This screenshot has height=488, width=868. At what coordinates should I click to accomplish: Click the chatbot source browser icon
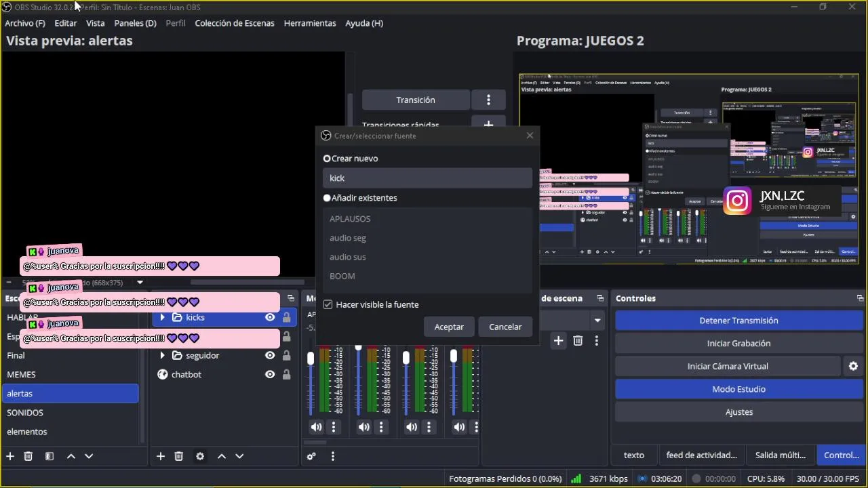(163, 374)
